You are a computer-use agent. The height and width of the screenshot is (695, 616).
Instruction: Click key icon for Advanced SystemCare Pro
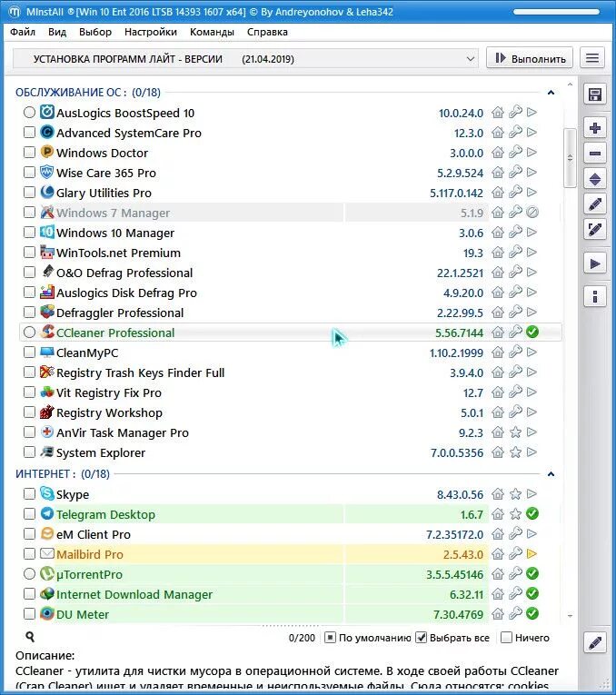tap(515, 133)
